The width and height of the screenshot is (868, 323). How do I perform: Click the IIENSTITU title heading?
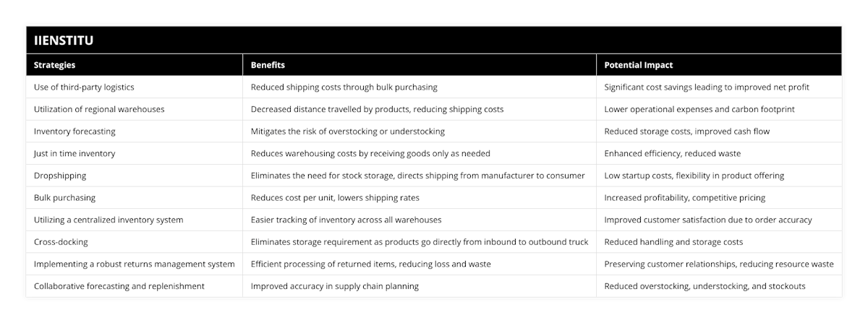64,41
